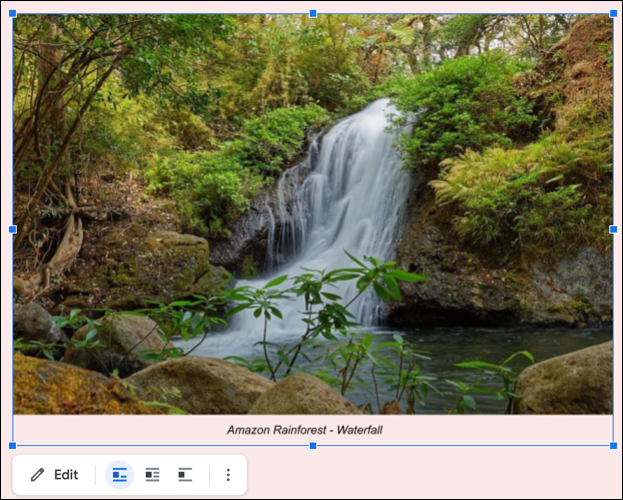Click the pencil icon beside Edit
Image resolution: width=623 pixels, height=500 pixels.
(38, 475)
